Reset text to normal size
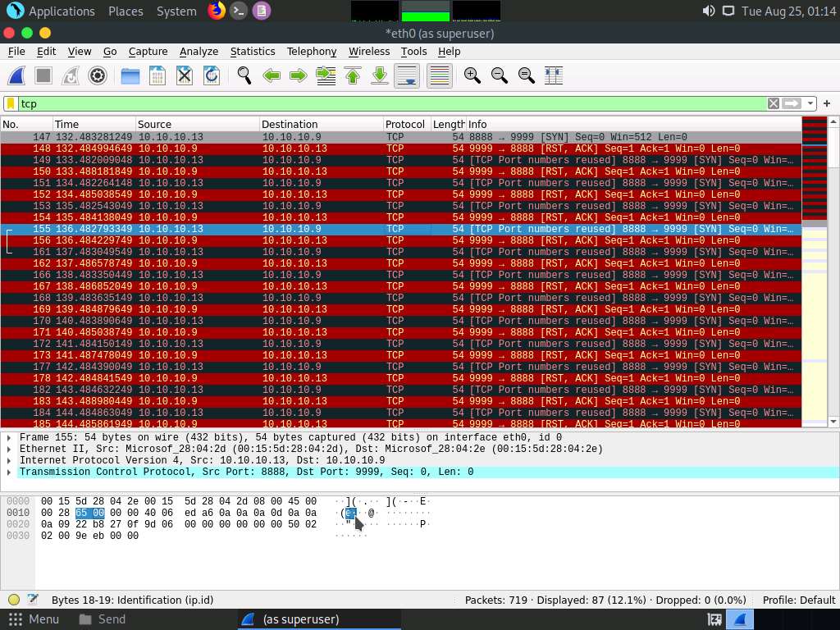The height and width of the screenshot is (630, 840). [x=527, y=75]
